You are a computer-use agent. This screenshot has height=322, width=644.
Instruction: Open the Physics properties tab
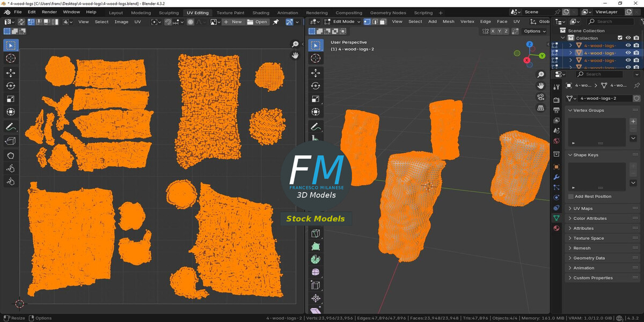[x=557, y=197]
